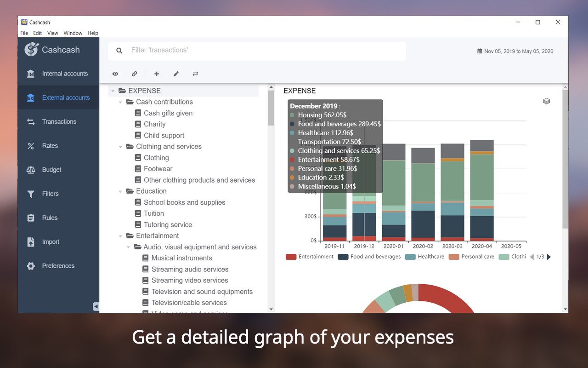Click the Preferences gear icon
Screen dimensions: 588x368
[31, 266]
